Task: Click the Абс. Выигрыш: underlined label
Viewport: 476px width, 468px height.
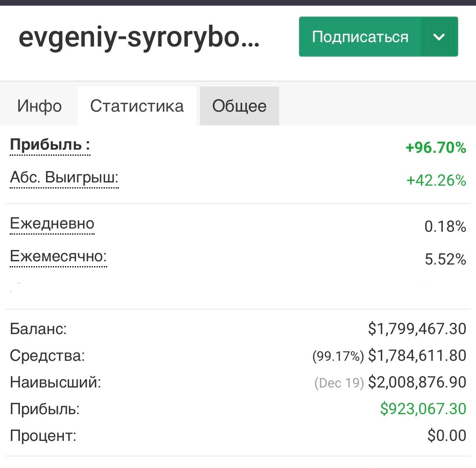Action: pyautogui.click(x=64, y=178)
